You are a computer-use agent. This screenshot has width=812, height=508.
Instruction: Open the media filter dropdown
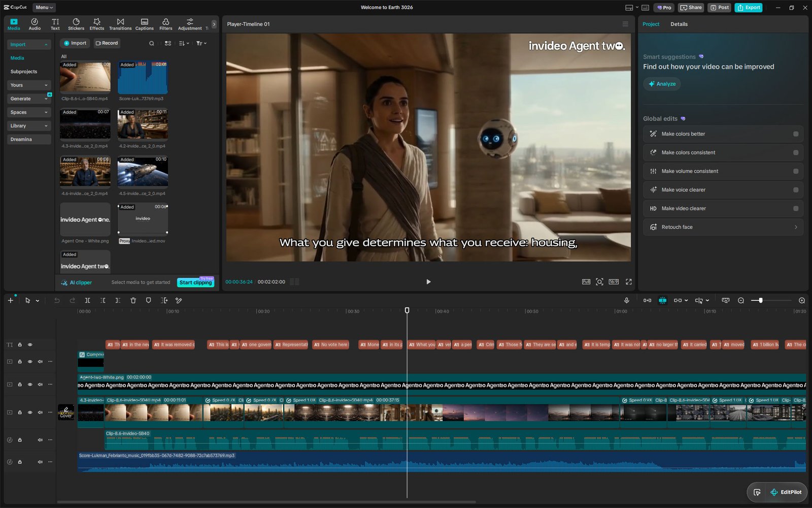(201, 43)
